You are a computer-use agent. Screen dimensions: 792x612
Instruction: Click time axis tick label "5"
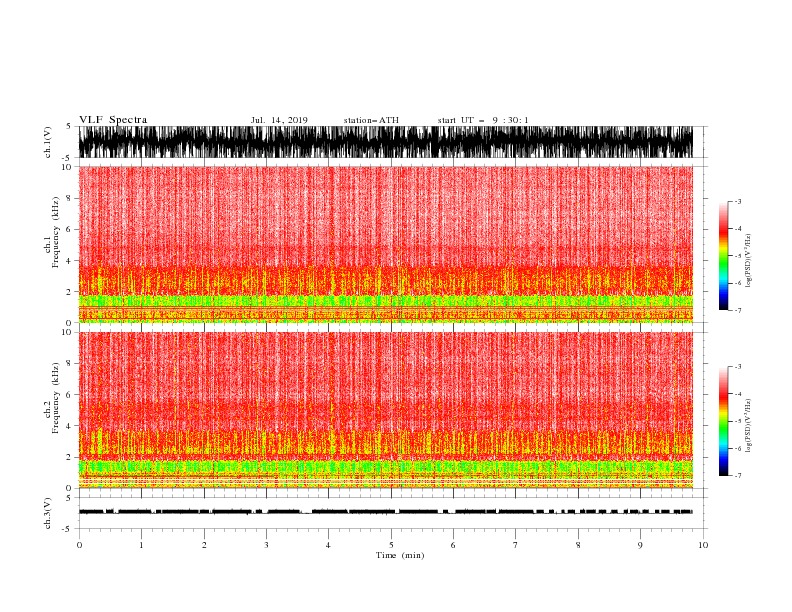(391, 545)
